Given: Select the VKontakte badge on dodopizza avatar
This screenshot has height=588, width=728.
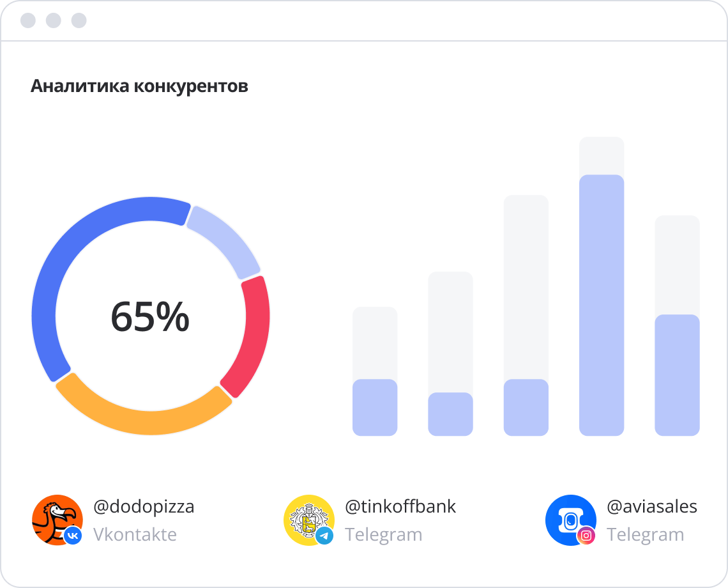Looking at the screenshot, I should (x=72, y=534).
